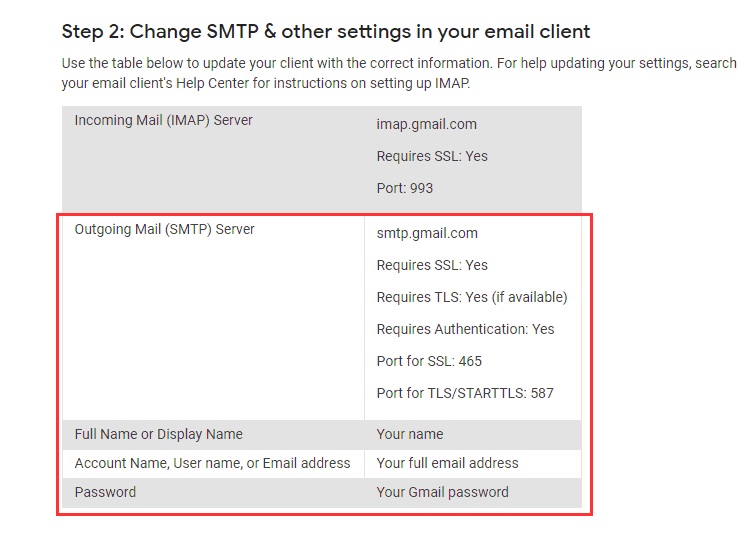The width and height of the screenshot is (741, 535).
Task: Click Requires Authentication: Yes text
Action: click(465, 329)
